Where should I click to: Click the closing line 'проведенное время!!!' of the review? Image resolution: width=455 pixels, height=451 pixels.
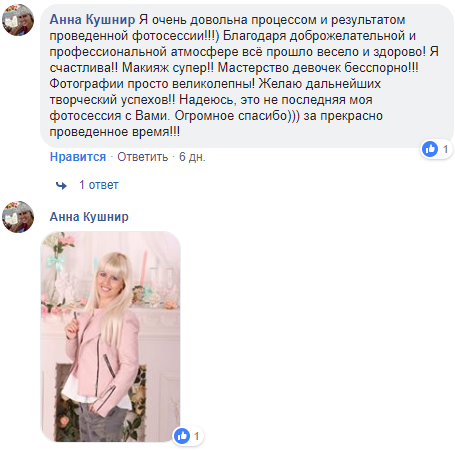pos(115,132)
